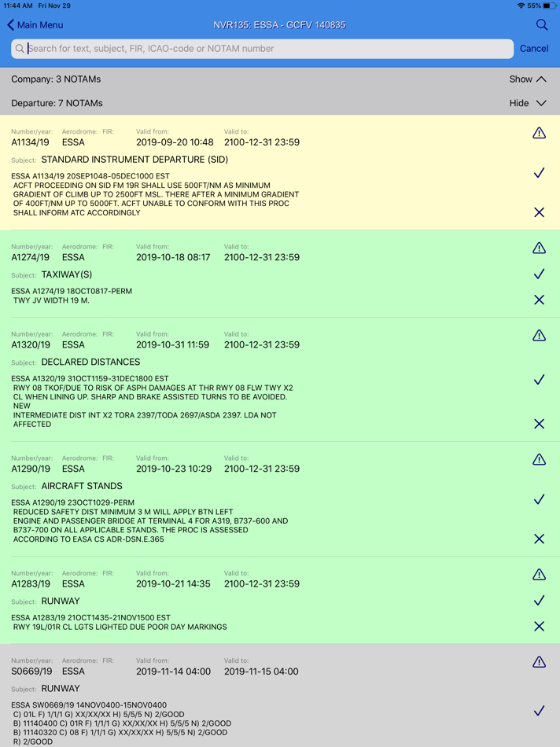The width and height of the screenshot is (560, 747).
Task: Show the Company NOTAMs section
Action: [x=528, y=79]
